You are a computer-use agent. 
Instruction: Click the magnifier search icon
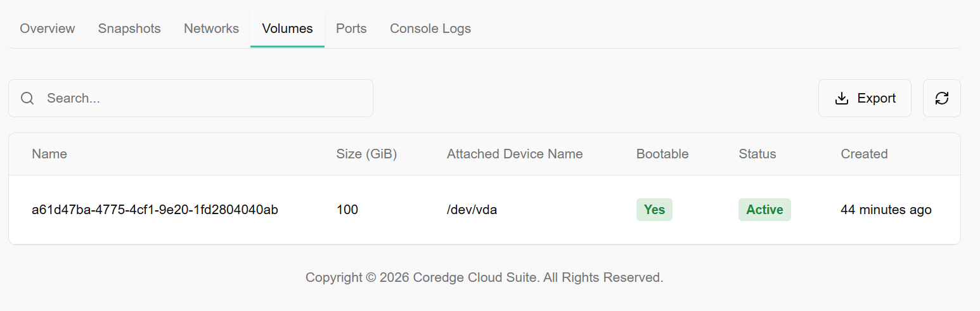point(27,98)
